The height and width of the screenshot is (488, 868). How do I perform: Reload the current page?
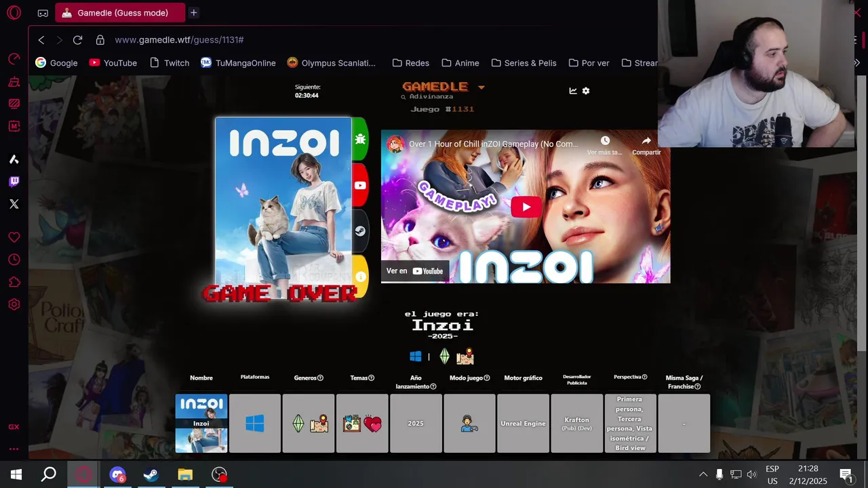tap(77, 40)
